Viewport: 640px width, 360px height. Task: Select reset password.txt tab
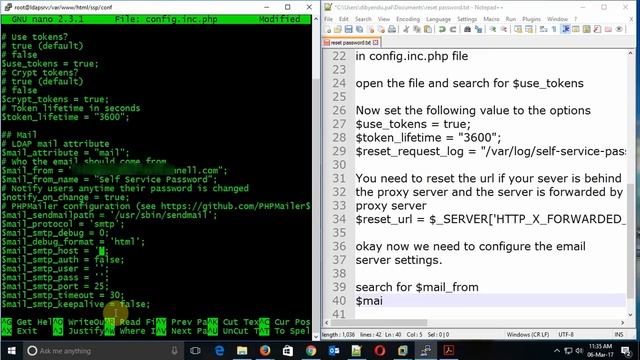pyautogui.click(x=351, y=42)
